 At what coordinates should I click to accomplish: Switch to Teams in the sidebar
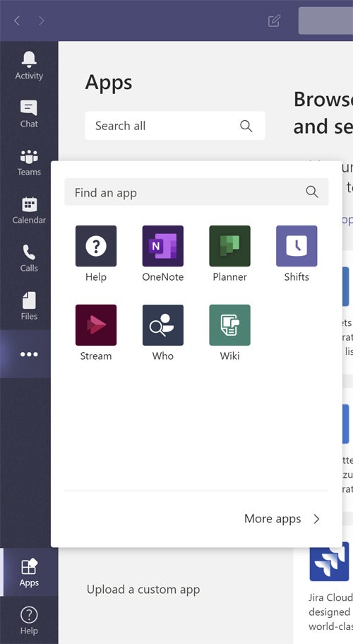(x=29, y=161)
